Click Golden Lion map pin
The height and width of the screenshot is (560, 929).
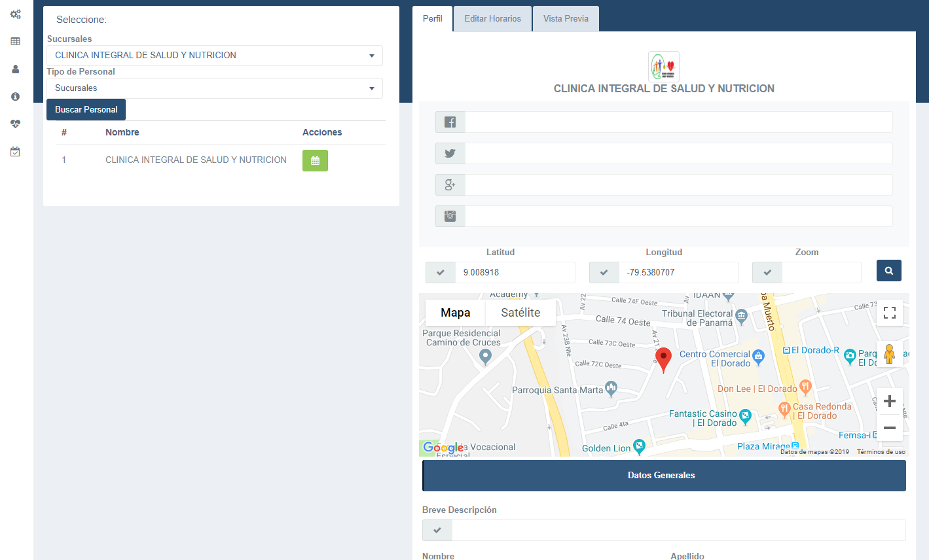pyautogui.click(x=639, y=447)
